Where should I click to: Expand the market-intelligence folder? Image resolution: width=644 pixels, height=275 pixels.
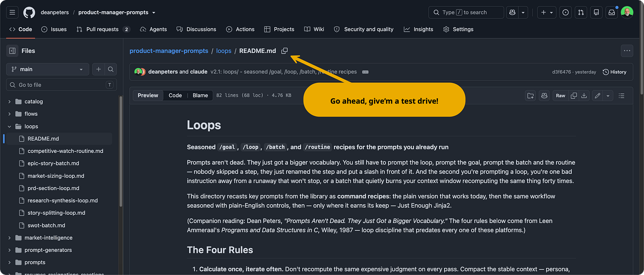(x=10, y=238)
